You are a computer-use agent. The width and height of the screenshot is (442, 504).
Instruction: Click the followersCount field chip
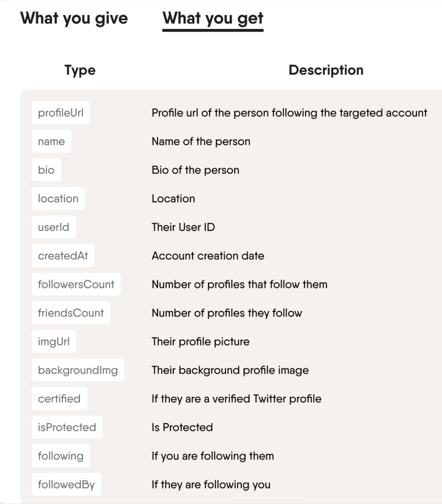76,284
